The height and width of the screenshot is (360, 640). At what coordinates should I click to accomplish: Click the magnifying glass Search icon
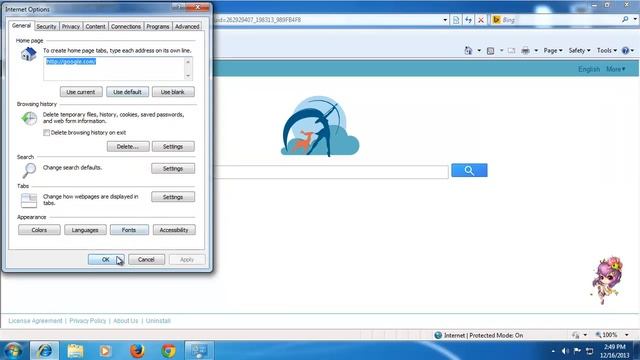[29, 170]
